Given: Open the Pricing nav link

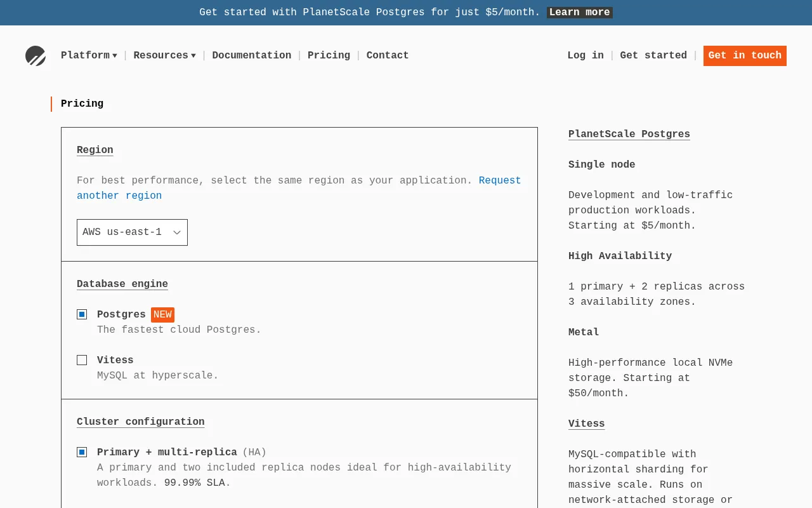Looking at the screenshot, I should point(329,56).
